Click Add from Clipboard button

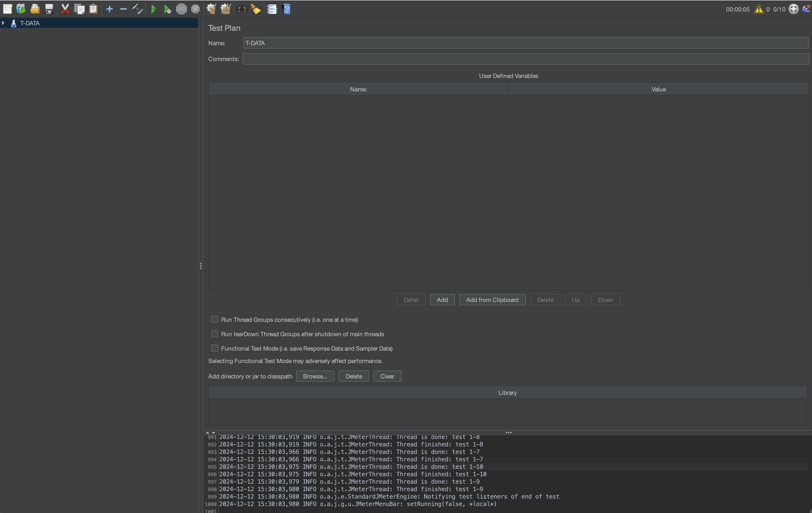point(492,300)
